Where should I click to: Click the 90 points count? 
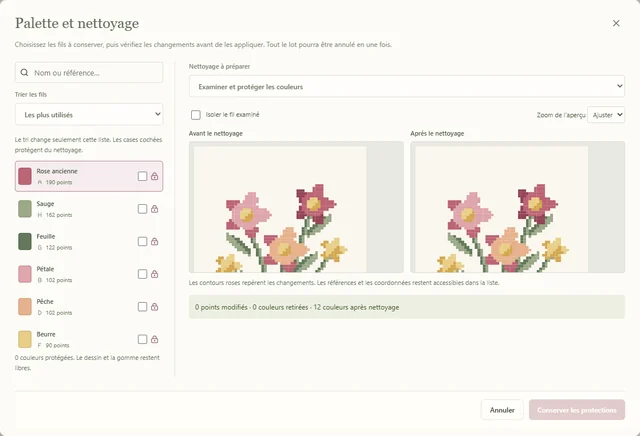[57, 345]
